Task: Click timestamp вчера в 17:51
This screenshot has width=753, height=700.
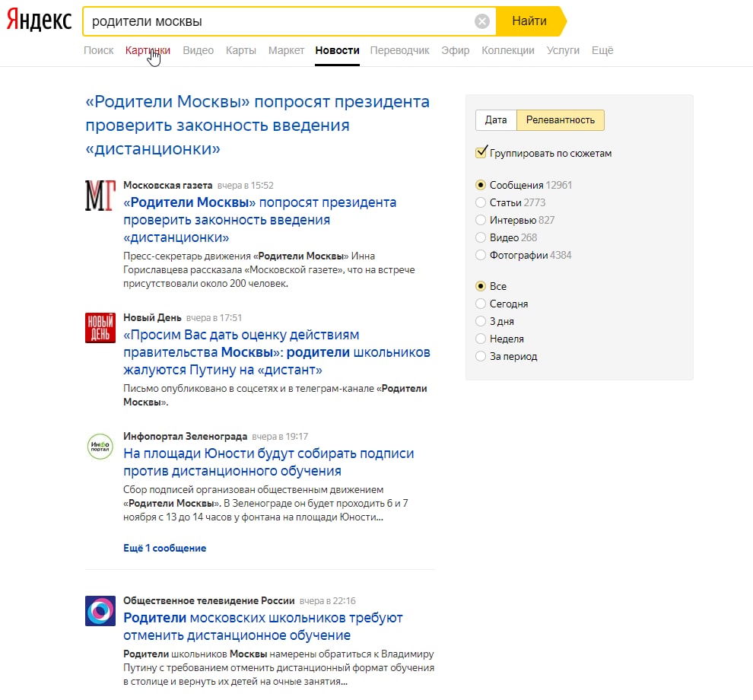Action: [214, 317]
